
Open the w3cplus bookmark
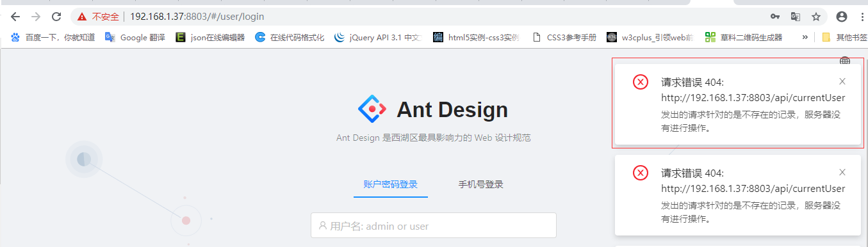[650, 37]
